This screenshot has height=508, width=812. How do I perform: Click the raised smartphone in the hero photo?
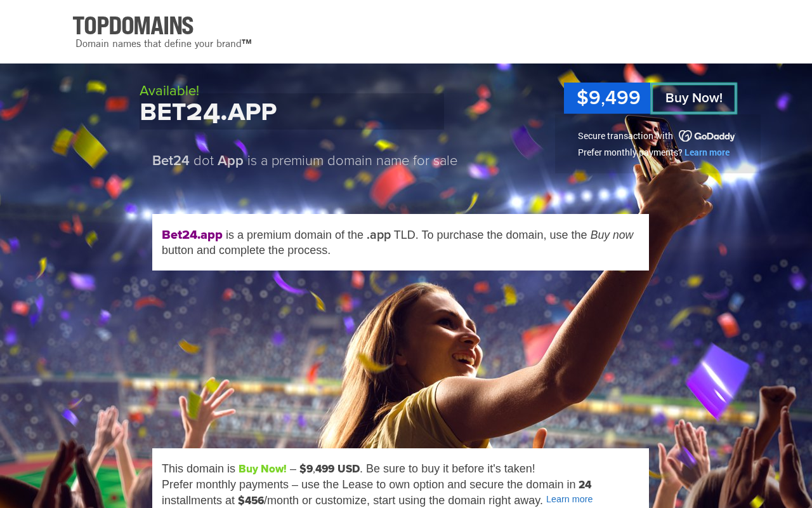[653, 146]
